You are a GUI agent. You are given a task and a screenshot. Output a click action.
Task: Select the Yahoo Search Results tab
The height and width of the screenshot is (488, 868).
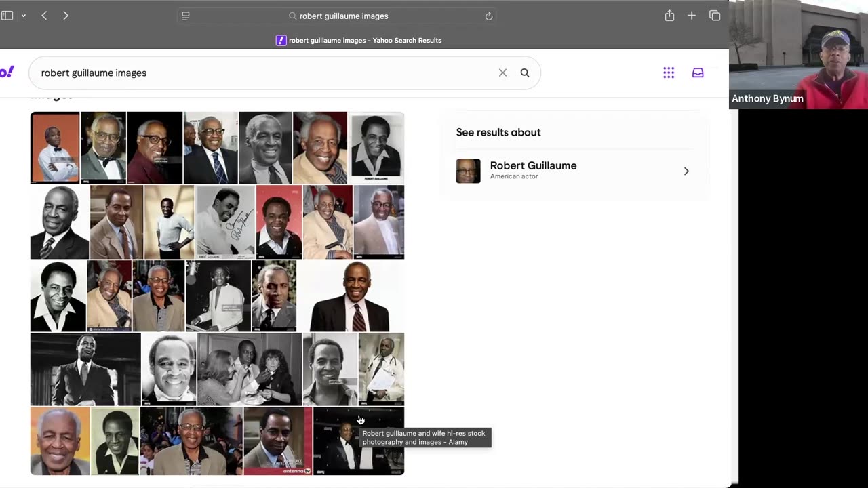359,40
